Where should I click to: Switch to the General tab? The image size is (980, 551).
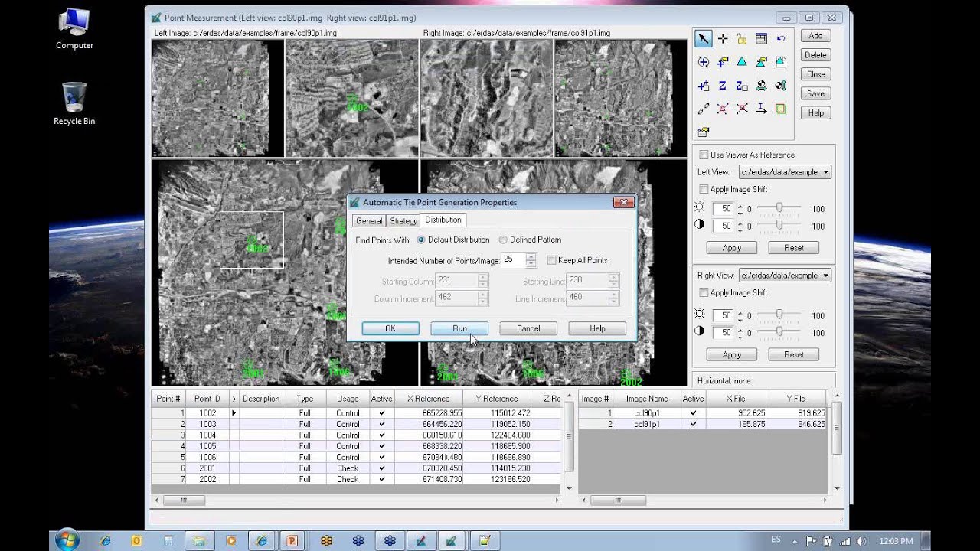pyautogui.click(x=368, y=220)
